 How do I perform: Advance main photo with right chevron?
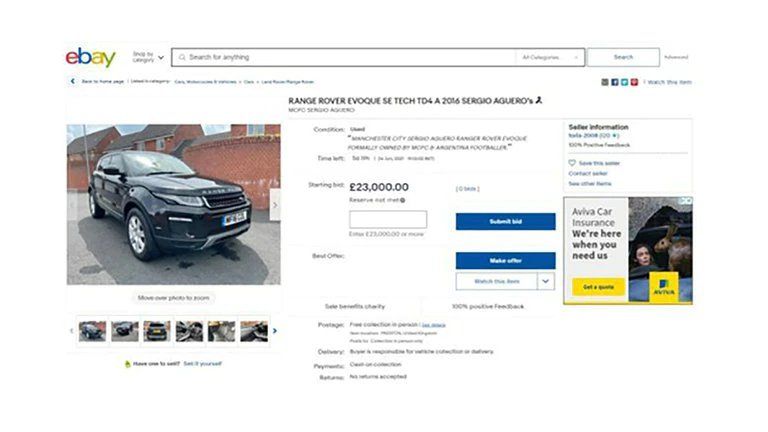pyautogui.click(x=275, y=205)
